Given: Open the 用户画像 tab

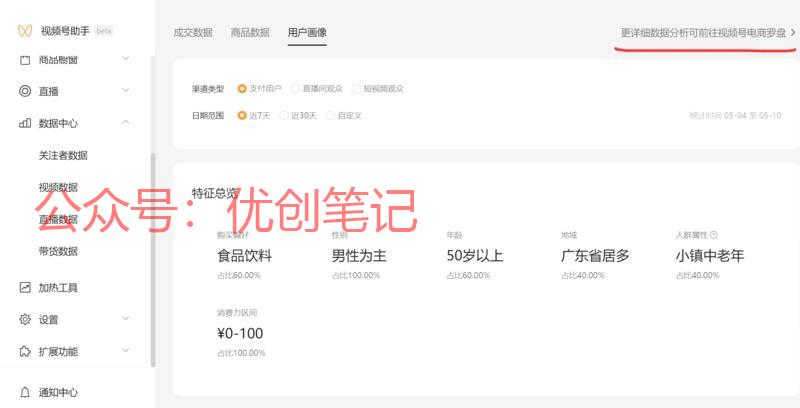Looking at the screenshot, I should coord(307,33).
